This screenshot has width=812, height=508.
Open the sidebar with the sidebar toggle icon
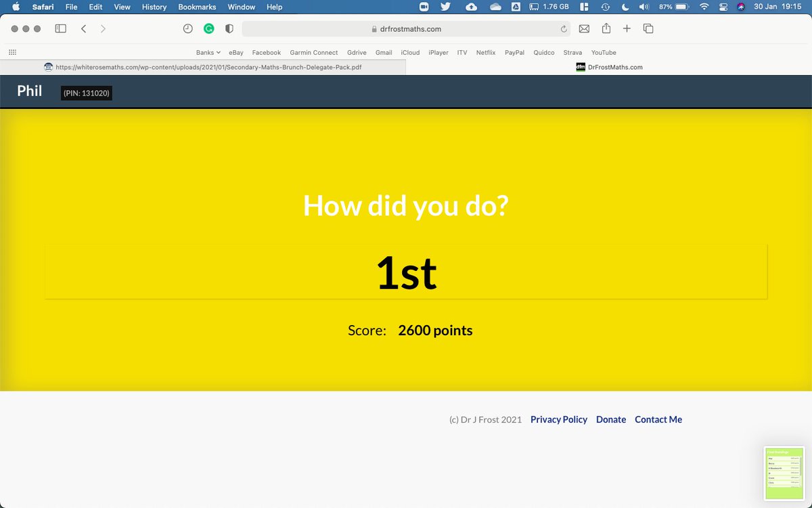[x=60, y=28]
